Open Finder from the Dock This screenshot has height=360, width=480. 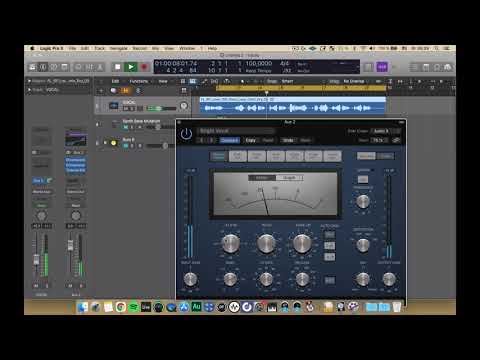click(83, 307)
